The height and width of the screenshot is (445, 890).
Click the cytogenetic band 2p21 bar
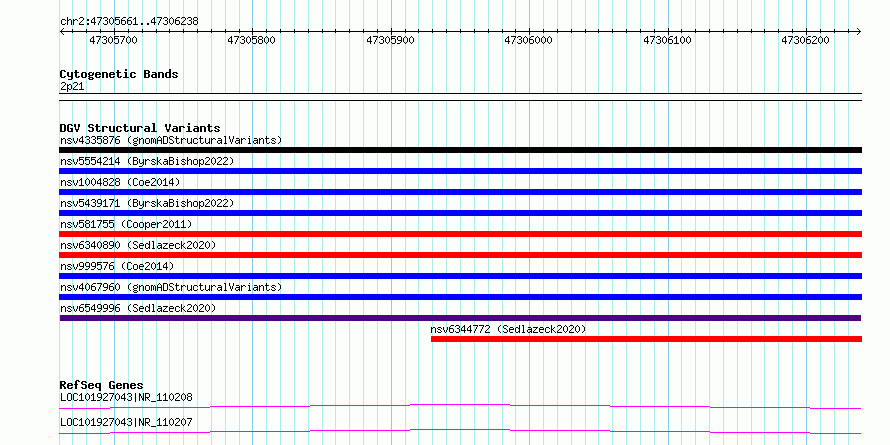click(x=460, y=97)
